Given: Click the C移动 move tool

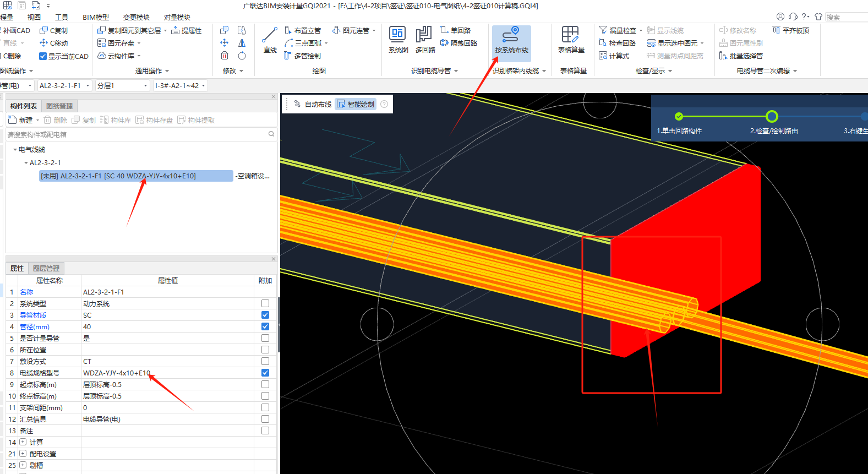Looking at the screenshot, I should coord(54,43).
